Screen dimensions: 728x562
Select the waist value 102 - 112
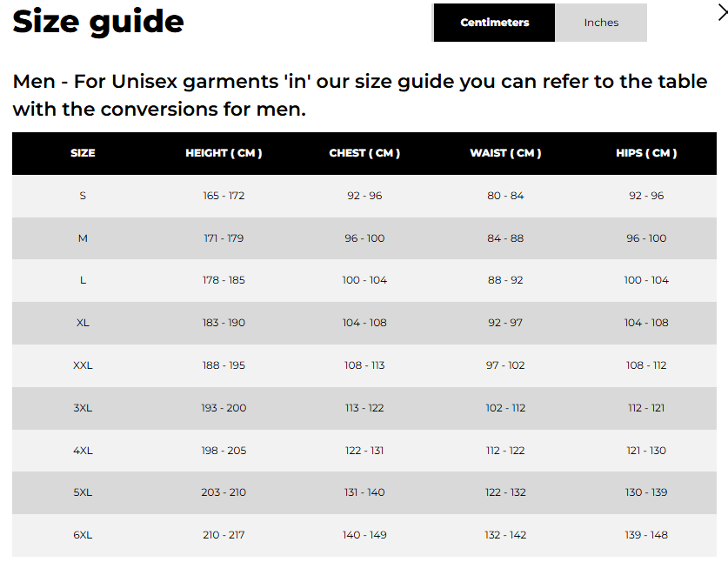pos(505,408)
